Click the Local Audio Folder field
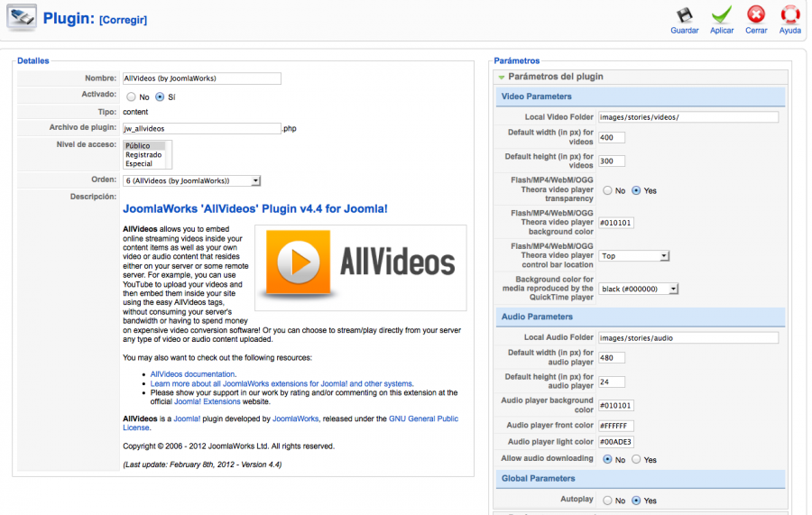This screenshot has height=515, width=812. [x=688, y=338]
